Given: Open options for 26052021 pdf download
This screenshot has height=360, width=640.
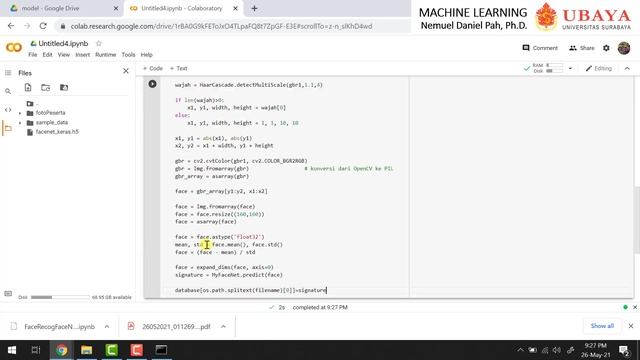Looking at the screenshot, I should [x=224, y=327].
